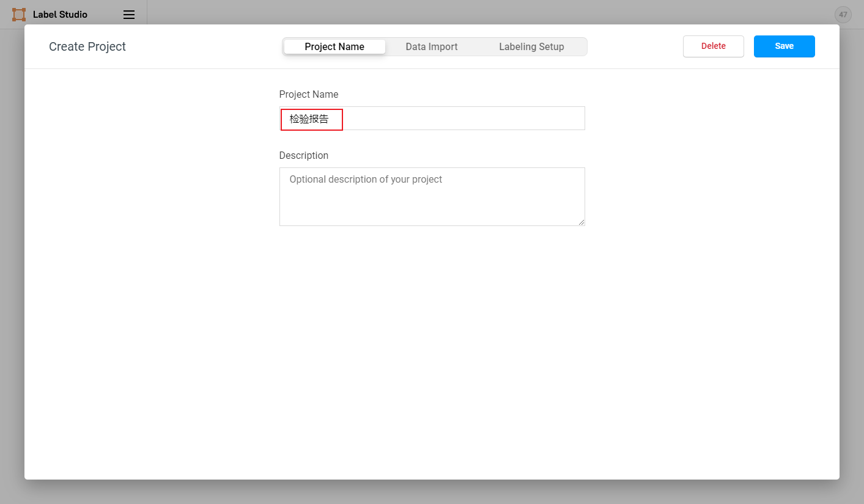864x504 pixels.
Task: Focus the Project Name input field
Action: pos(432,119)
